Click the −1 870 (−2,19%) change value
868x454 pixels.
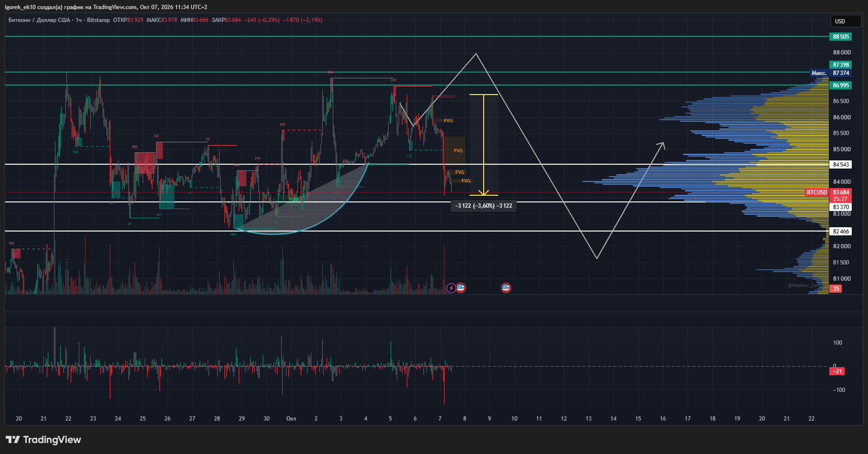303,20
